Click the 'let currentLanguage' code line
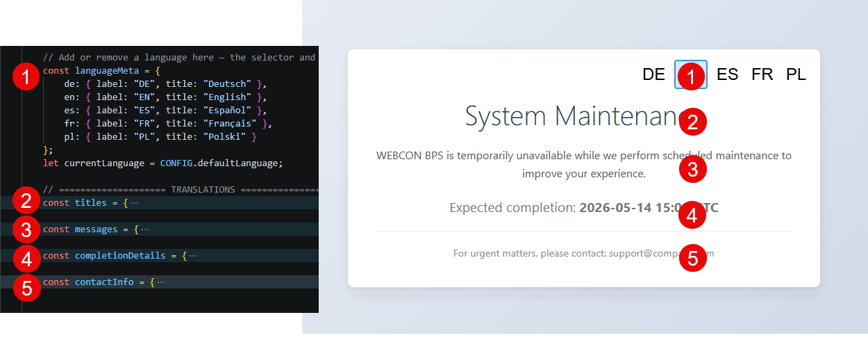This screenshot has width=868, height=356. (x=163, y=163)
